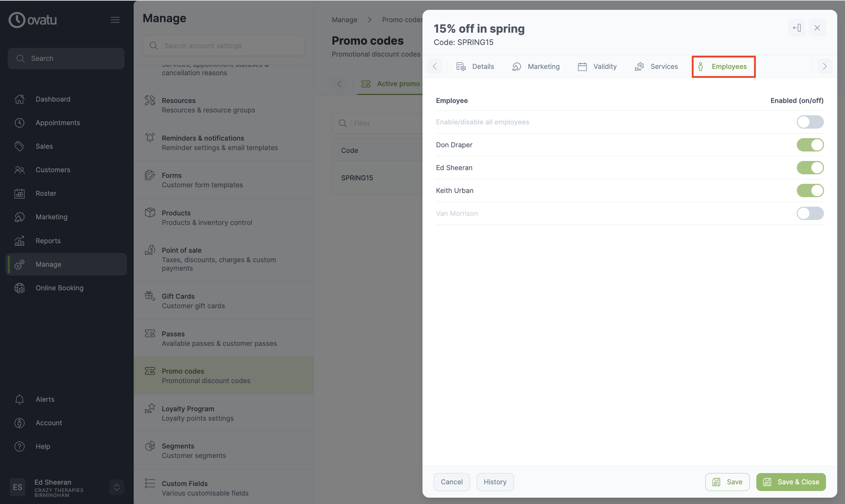Disable promo code for Don Draper
This screenshot has height=504, width=845.
pos(810,145)
